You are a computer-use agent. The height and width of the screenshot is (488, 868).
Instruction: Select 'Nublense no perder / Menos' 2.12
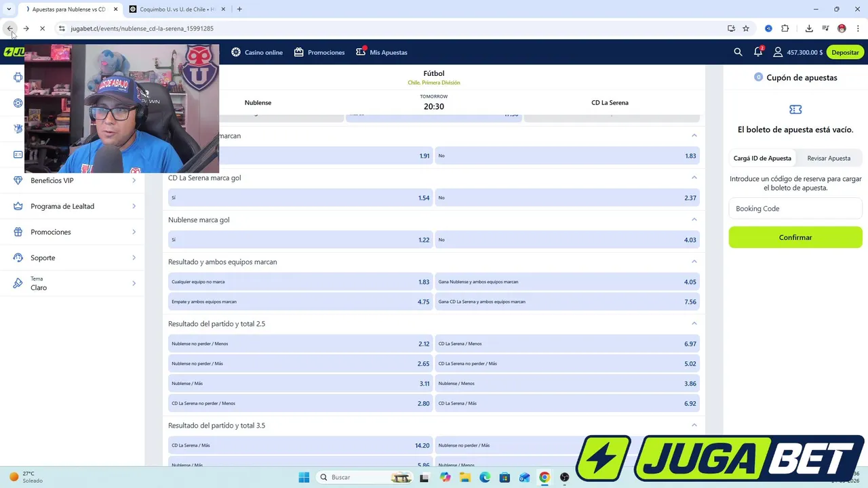click(300, 344)
